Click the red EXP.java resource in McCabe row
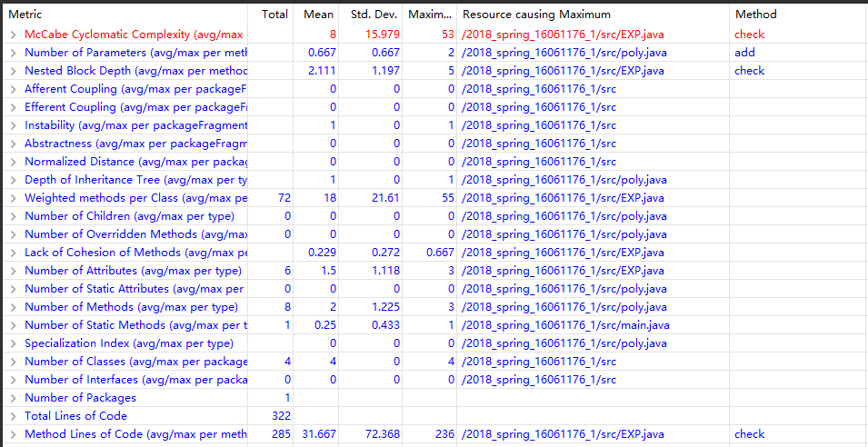The height and width of the screenshot is (447, 868). [x=563, y=35]
